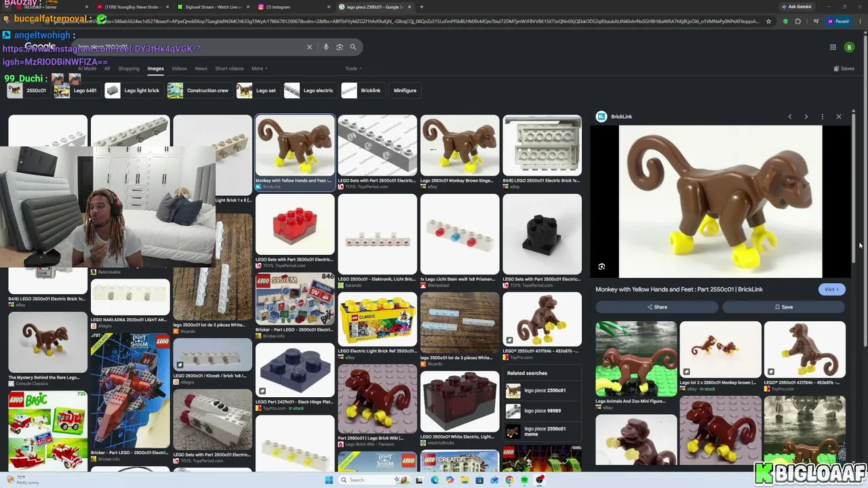868x488 pixels.
Task: Select the All search results tab
Action: point(107,68)
